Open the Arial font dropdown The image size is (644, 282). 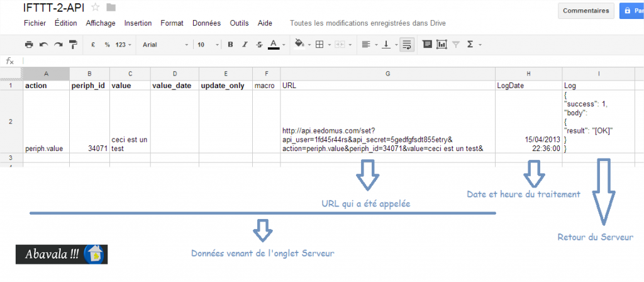click(165, 45)
